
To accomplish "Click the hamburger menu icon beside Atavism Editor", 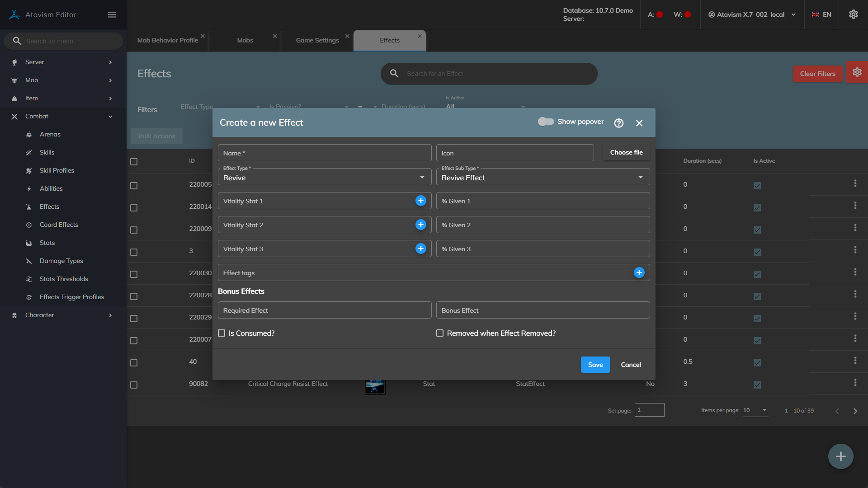I will pos(112,15).
